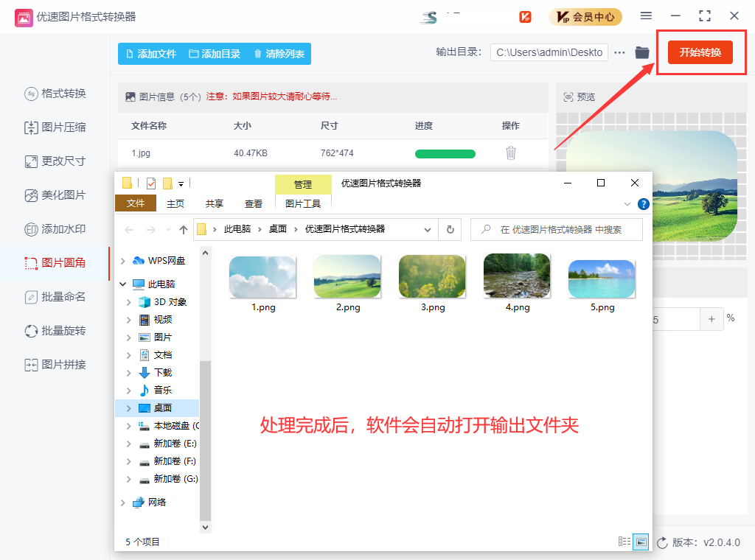
Task: Open 批量命名 batch rename tool
Action: [x=55, y=297]
